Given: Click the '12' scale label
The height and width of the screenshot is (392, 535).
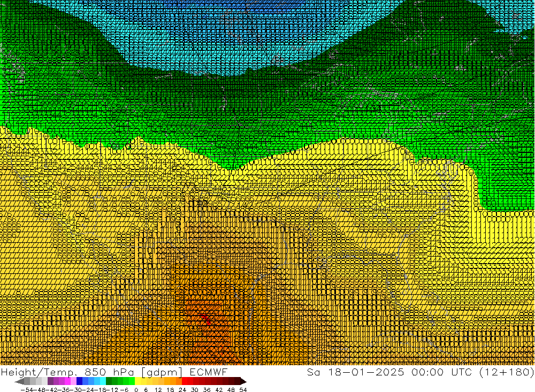Looking at the screenshot, I should (158, 390).
